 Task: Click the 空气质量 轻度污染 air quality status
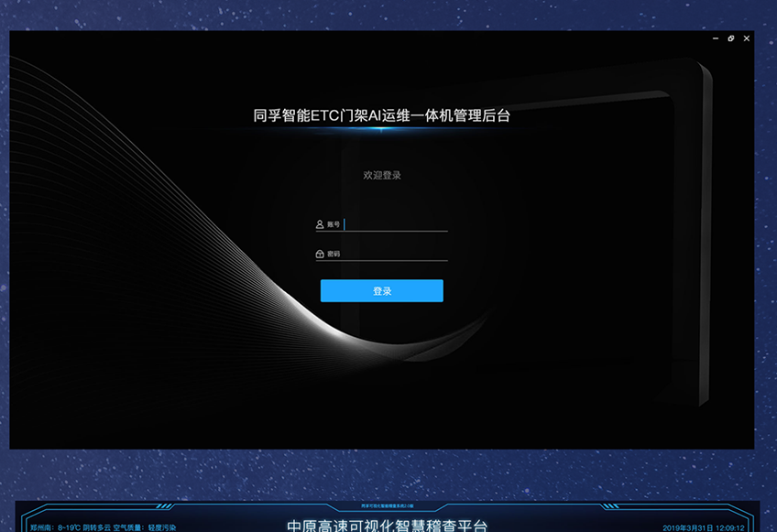tap(145, 527)
